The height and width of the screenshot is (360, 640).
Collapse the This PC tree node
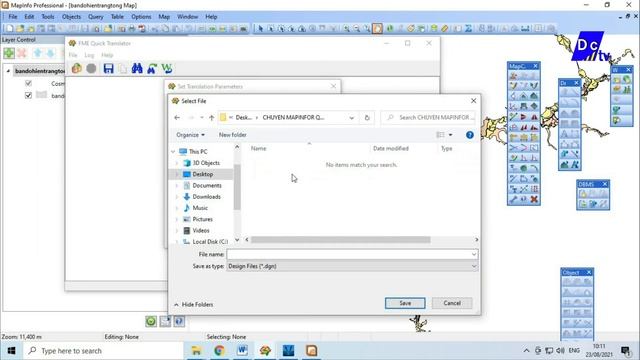[x=173, y=151]
